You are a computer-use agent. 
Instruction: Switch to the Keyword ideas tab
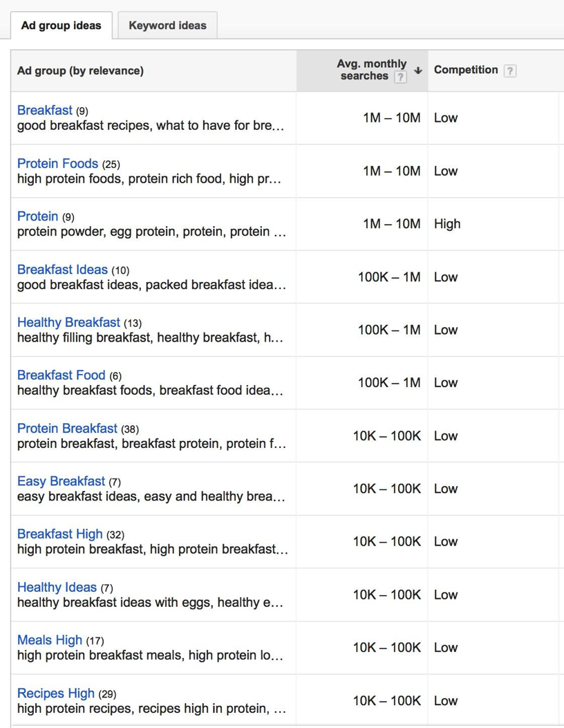(x=167, y=25)
